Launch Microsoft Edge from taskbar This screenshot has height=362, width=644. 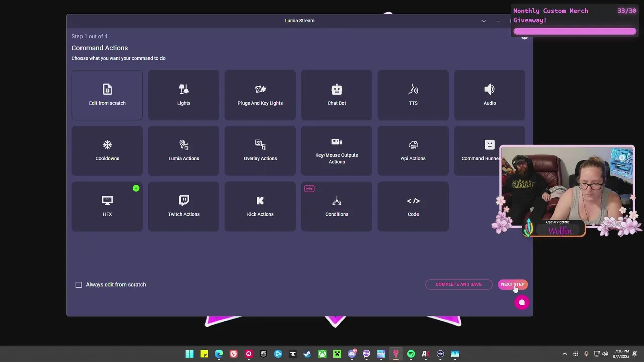coord(219,354)
